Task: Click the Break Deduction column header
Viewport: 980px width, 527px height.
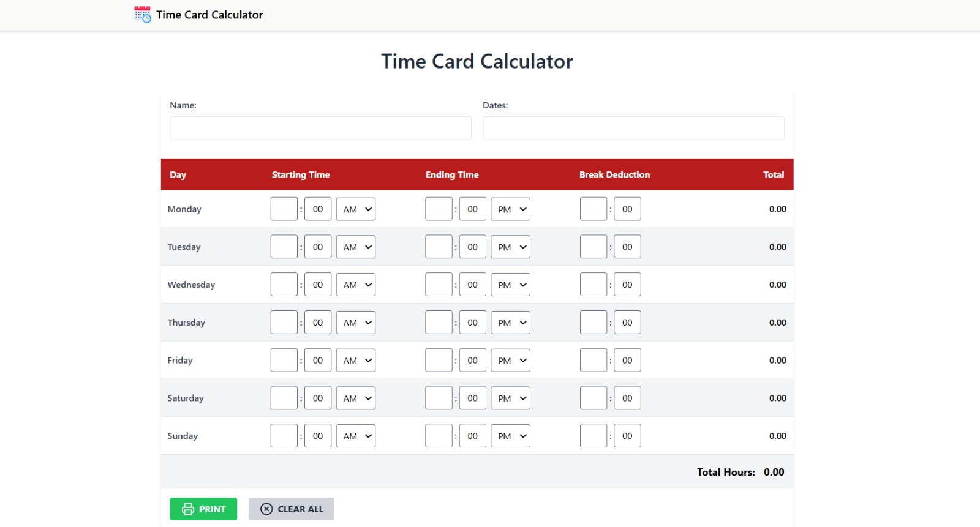Action: click(615, 174)
